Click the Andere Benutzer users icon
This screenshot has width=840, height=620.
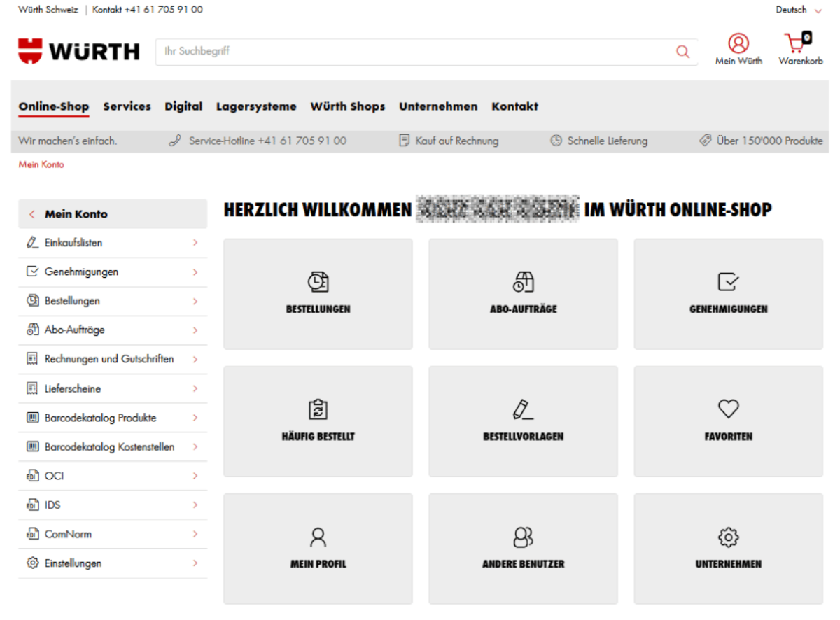523,537
